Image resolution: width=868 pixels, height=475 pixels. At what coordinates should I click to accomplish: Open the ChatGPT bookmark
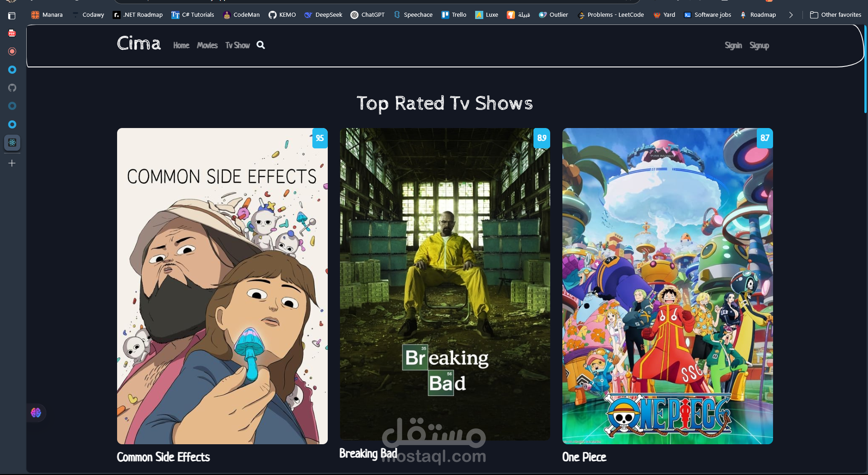point(368,15)
